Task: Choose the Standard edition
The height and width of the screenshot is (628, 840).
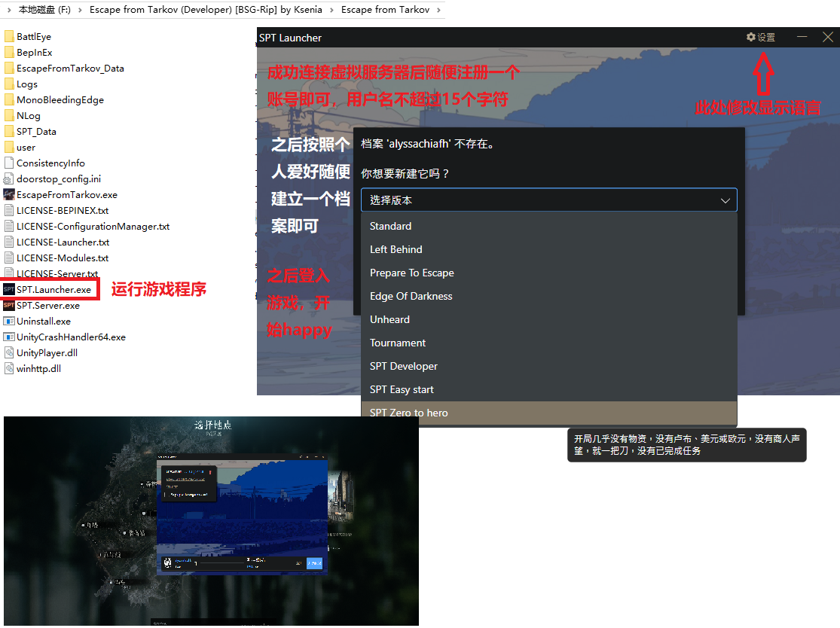Action: (x=549, y=226)
